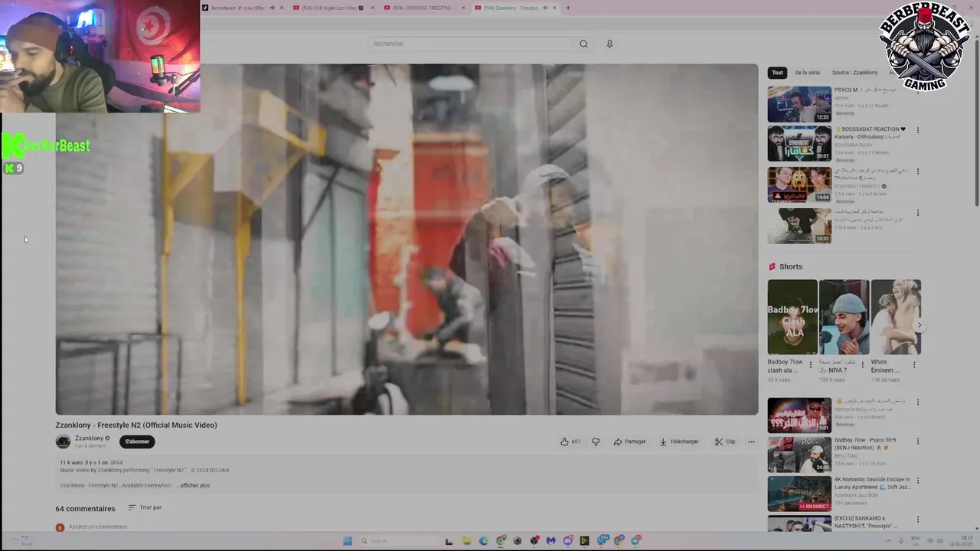This screenshot has height=551, width=980.
Task: Select the De la série filter chip
Action: (807, 73)
